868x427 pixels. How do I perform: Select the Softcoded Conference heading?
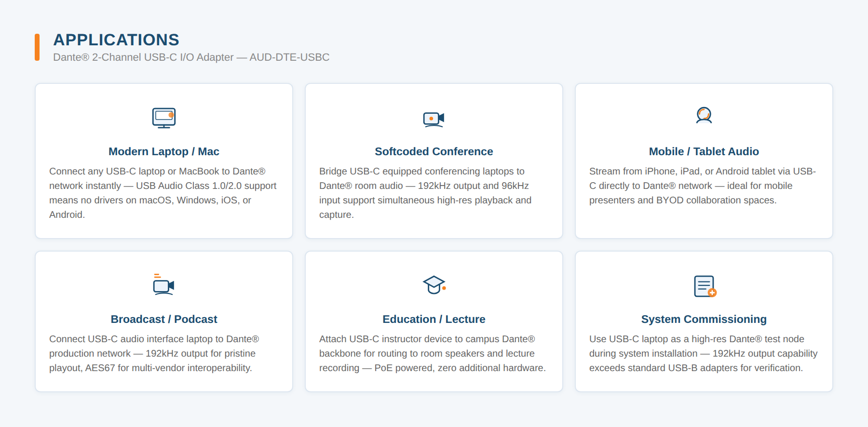pyautogui.click(x=434, y=151)
